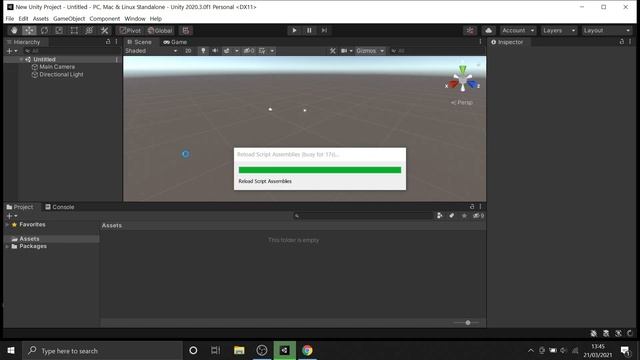Select Main Camera in Hierarchy
The width and height of the screenshot is (640, 360).
57,67
